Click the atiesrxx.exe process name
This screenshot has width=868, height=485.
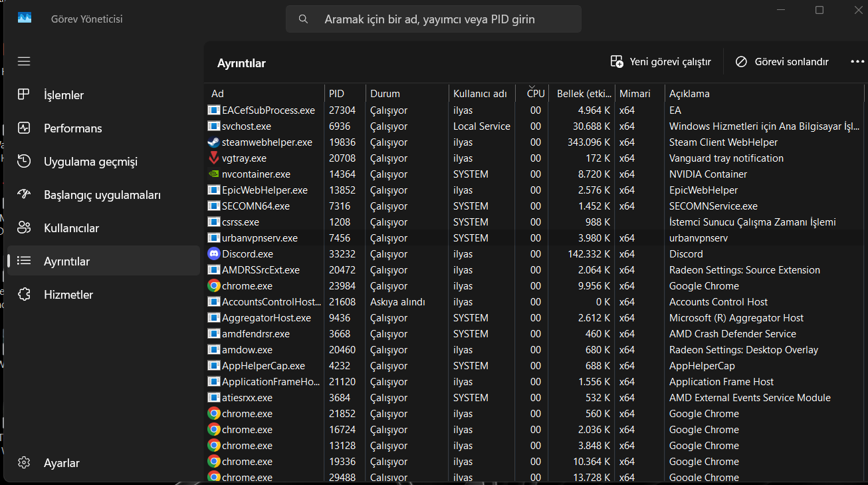pyautogui.click(x=247, y=398)
